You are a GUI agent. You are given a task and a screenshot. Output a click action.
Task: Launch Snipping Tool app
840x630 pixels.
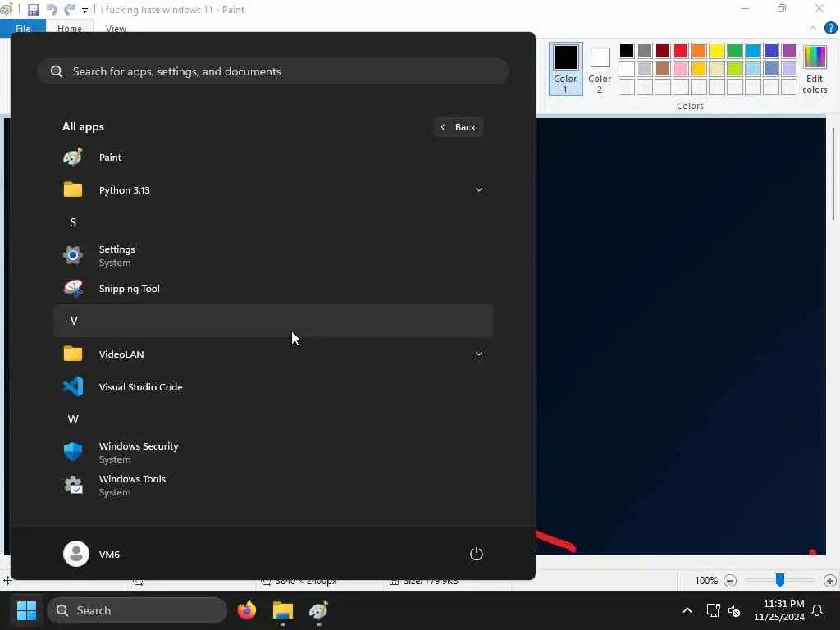[273, 288]
